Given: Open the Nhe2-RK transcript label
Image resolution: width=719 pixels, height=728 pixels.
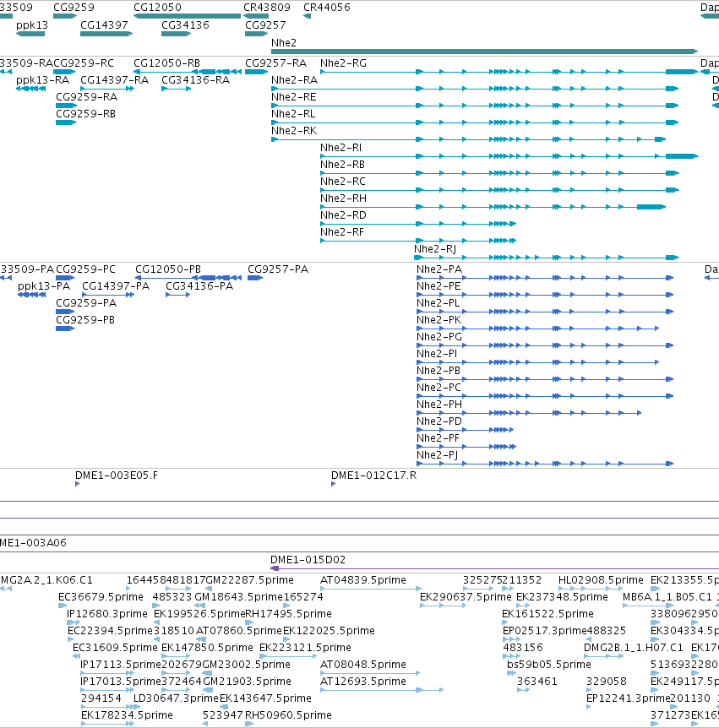Looking at the screenshot, I should 294,130.
